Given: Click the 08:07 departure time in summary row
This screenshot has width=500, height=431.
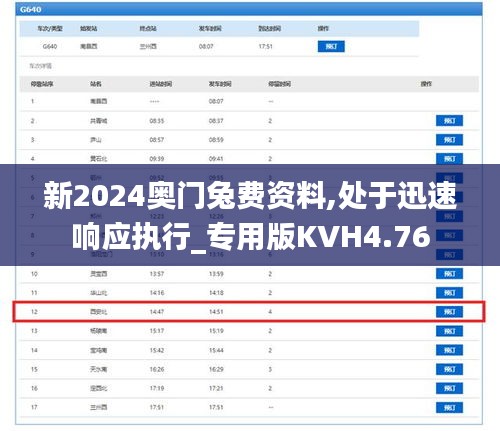Looking at the screenshot, I should [206, 46].
